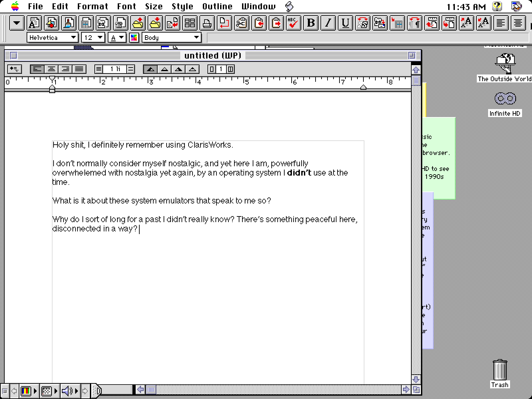This screenshot has height=399, width=532.
Task: Click the open folder icon with up arrow
Action: click(x=138, y=23)
